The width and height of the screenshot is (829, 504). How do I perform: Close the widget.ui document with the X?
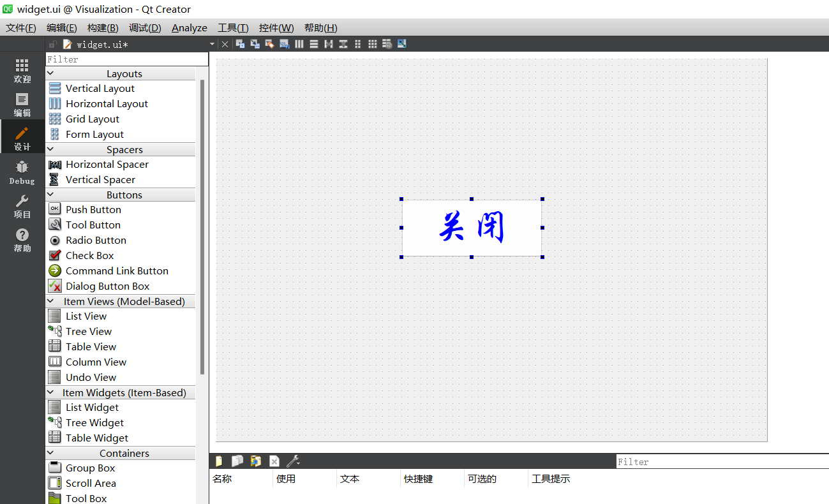coord(225,44)
